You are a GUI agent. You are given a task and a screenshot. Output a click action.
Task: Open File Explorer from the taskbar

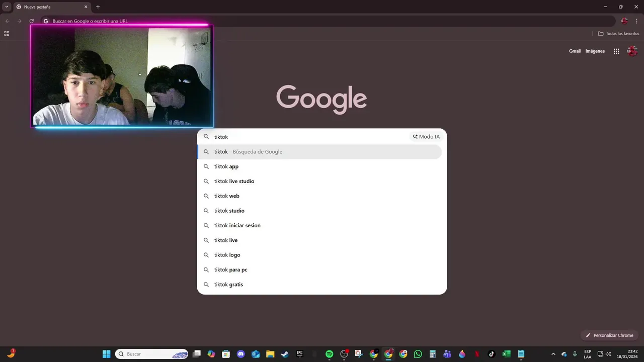[270, 354]
